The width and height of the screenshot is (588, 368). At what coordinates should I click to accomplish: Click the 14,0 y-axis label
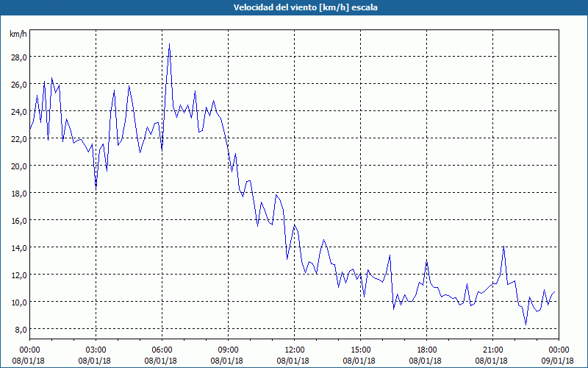pos(19,248)
